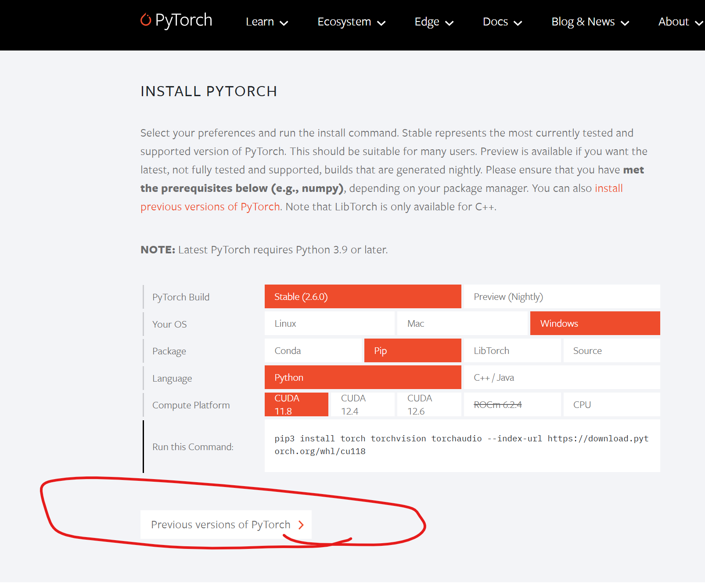Click the pip3 install command text
The height and width of the screenshot is (588, 705).
point(461,445)
